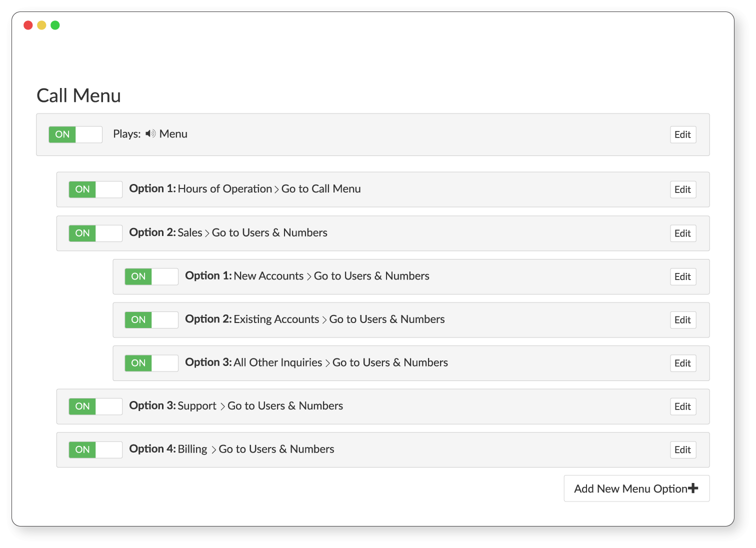Disable the Hours of Operation option toggle
This screenshot has height=548, width=756.
coord(95,189)
